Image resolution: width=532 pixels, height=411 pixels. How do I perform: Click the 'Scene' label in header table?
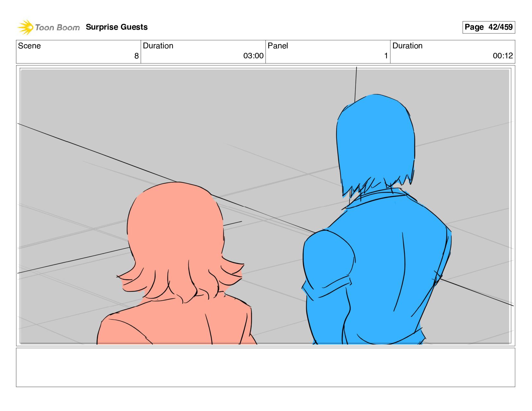(29, 46)
